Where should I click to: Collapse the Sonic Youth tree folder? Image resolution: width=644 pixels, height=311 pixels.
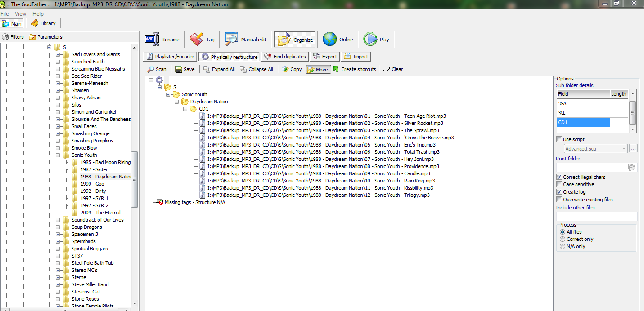[x=58, y=155]
